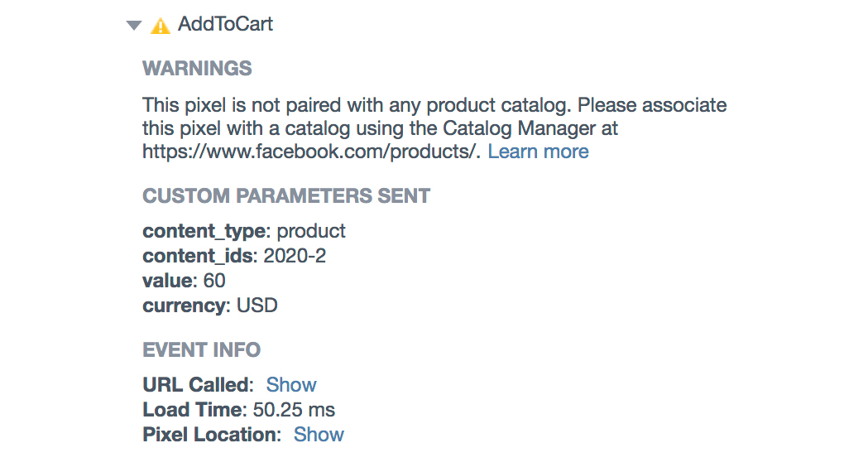The width and height of the screenshot is (868, 467).
Task: Click the facebook.com/products URL text
Action: pos(312,152)
